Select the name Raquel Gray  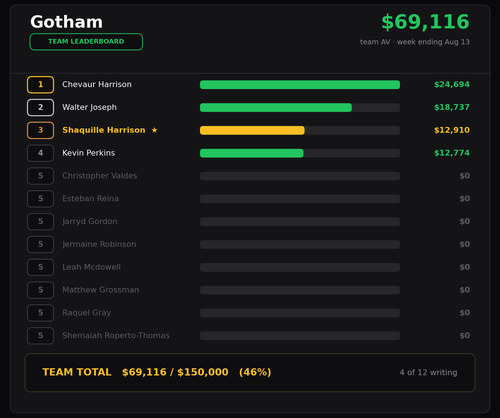point(86,313)
